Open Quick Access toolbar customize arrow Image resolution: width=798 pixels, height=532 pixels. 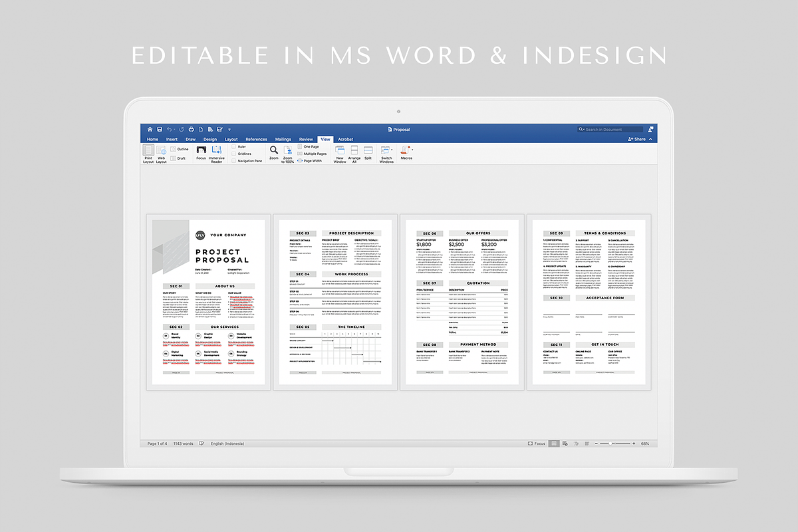click(x=230, y=130)
